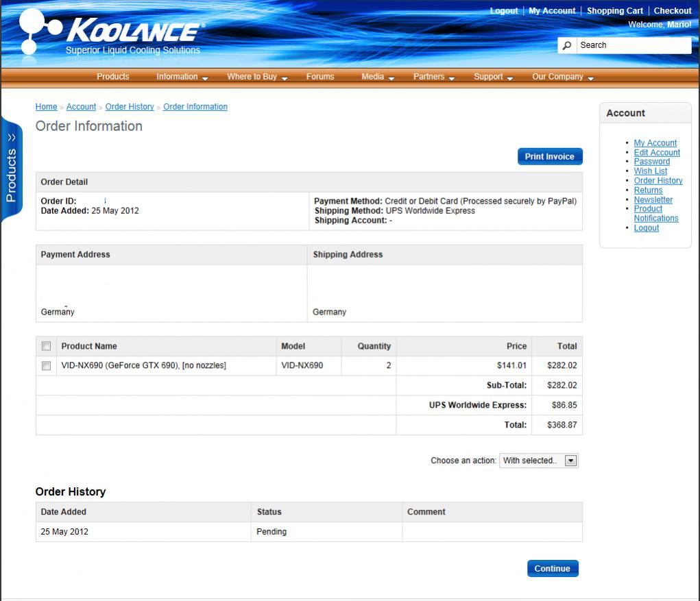Viewport: 700px width, 601px height.
Task: Click Order Information breadcrumb link
Action: pos(195,107)
